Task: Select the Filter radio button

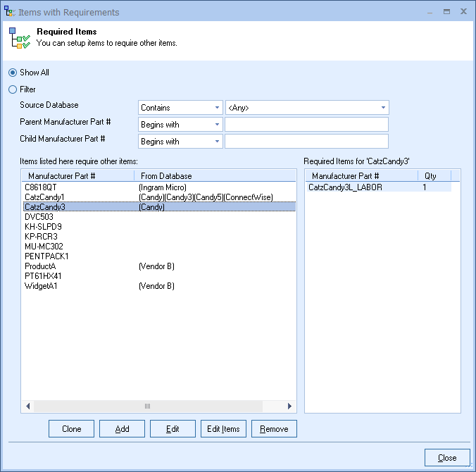Action: pyautogui.click(x=13, y=89)
